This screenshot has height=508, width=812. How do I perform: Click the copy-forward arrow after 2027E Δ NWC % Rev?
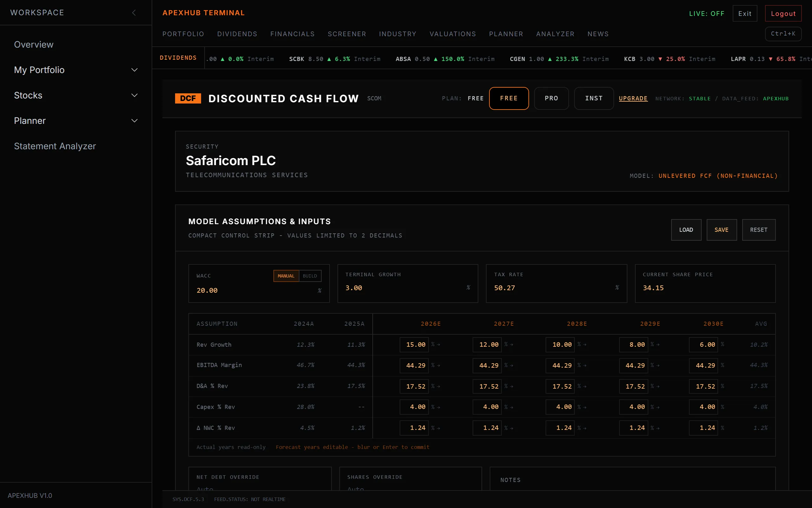(511, 428)
